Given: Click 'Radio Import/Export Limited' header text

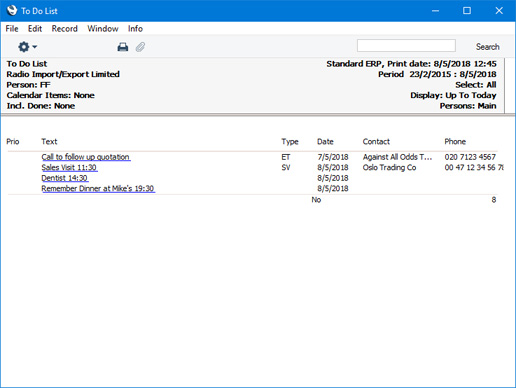Looking at the screenshot, I should pos(63,74).
